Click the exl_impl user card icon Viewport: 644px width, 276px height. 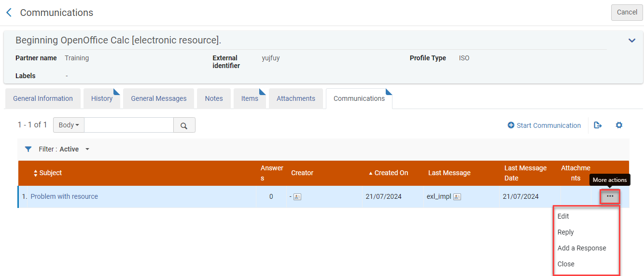click(x=457, y=197)
